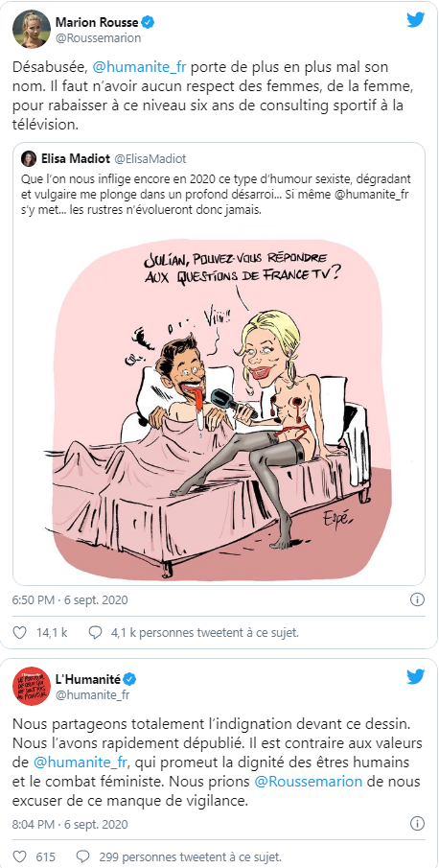This screenshot has width=439, height=868.
Task: Open info icon beside 8:04 PM timestamp
Action: click(x=418, y=824)
